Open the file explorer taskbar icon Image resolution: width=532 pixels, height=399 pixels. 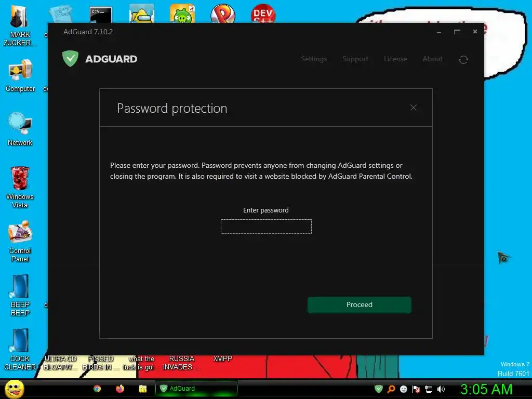coord(143,389)
